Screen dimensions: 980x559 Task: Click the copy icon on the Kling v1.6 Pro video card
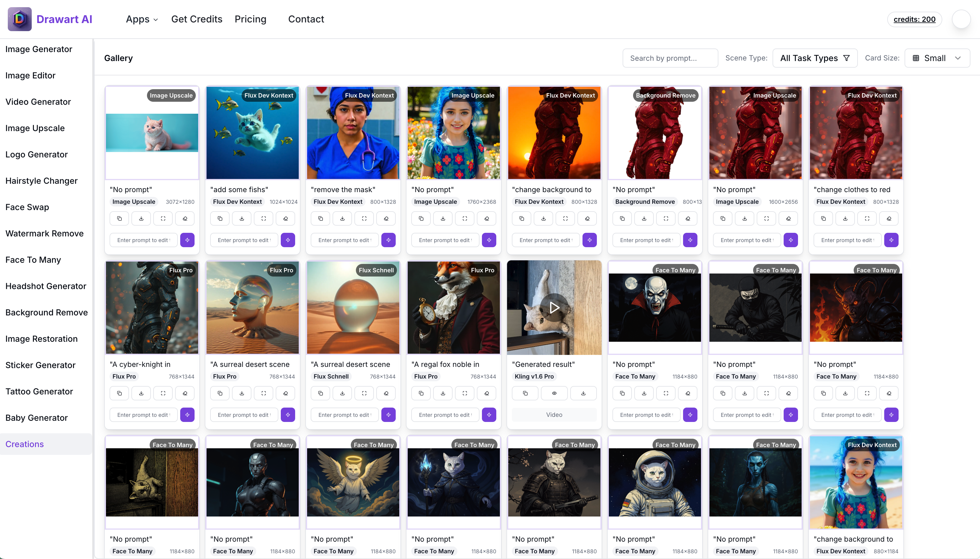525,393
